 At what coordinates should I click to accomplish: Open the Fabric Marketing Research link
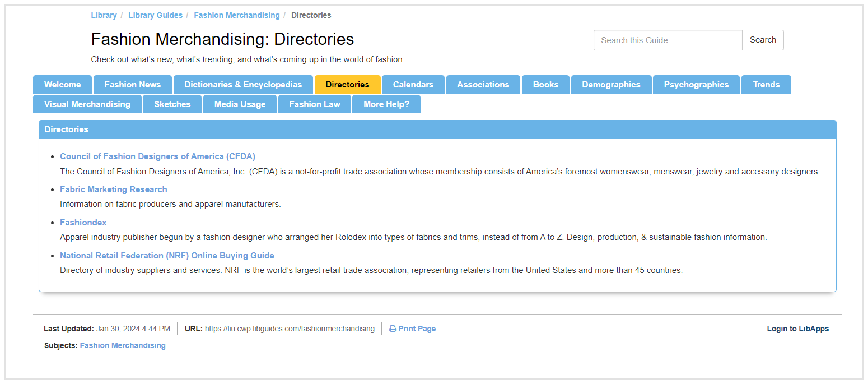click(x=114, y=189)
